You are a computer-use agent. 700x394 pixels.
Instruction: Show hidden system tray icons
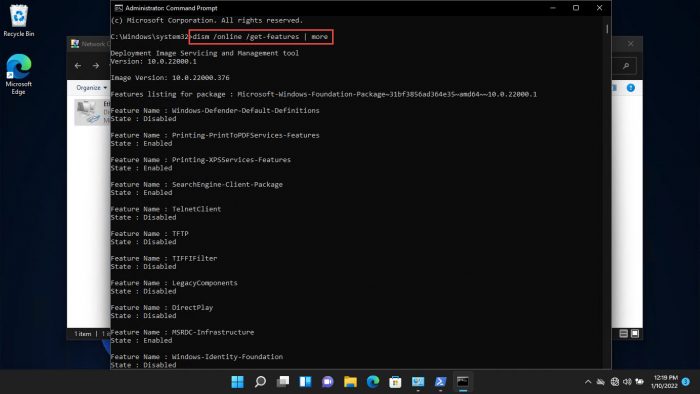coord(588,382)
